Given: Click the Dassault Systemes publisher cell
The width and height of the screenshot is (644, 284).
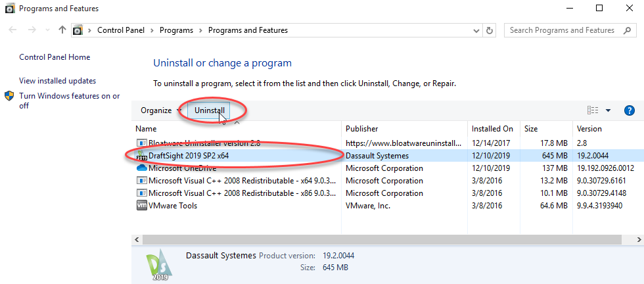Looking at the screenshot, I should [377, 156].
